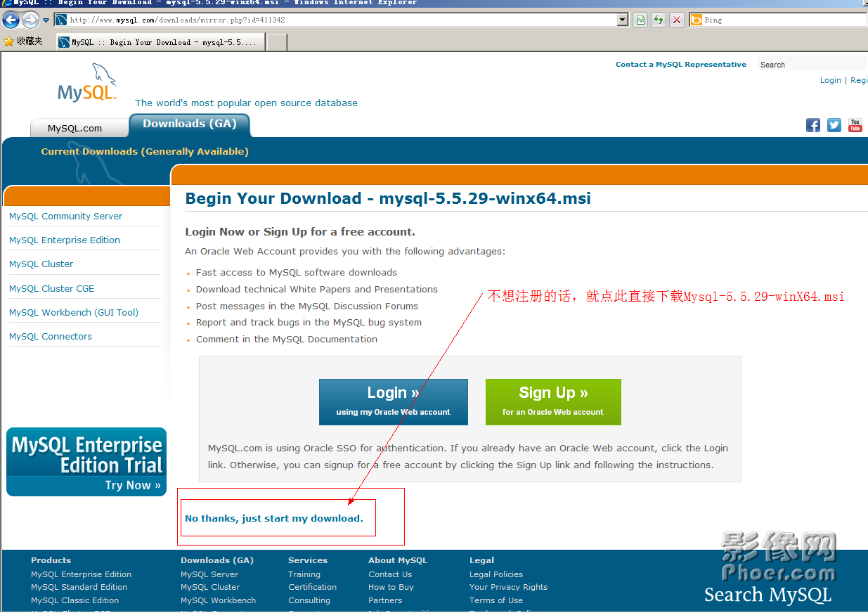Open footer MySQL Enterprise Edition link

pos(82,574)
